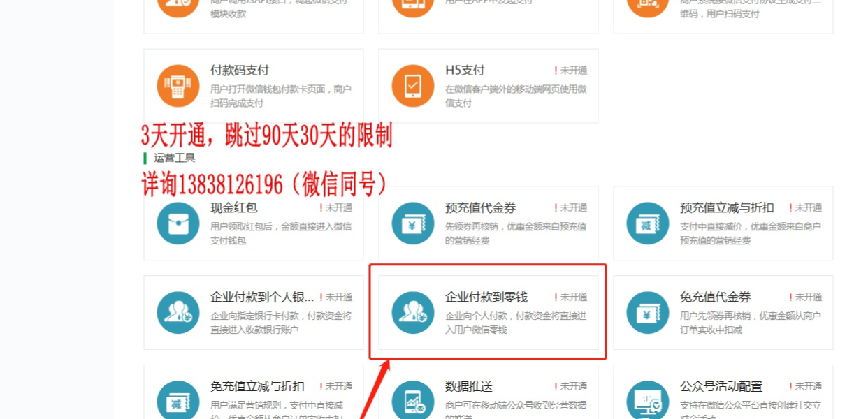Select the 运营工具 section heading

pos(175,158)
